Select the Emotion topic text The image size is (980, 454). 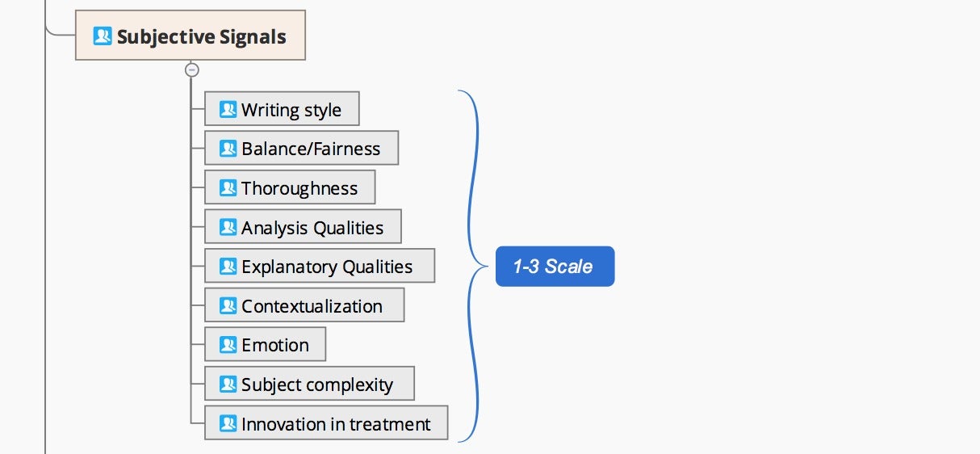pyautogui.click(x=275, y=345)
